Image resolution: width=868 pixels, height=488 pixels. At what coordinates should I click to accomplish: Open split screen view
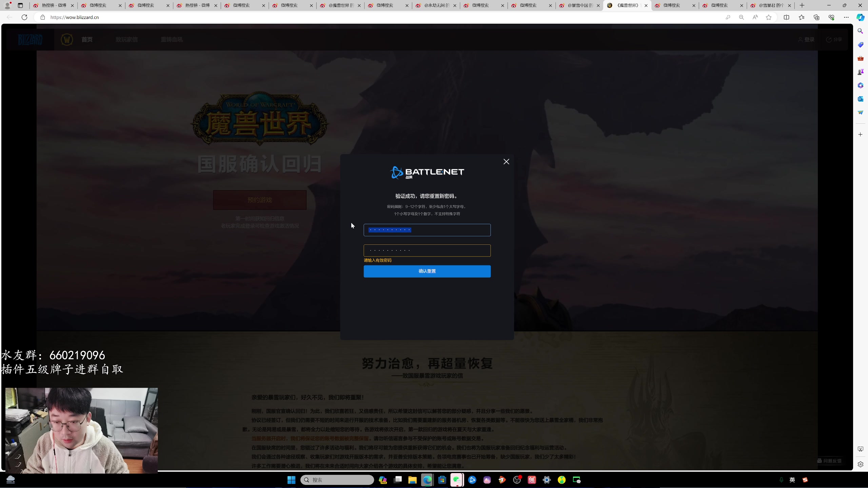pyautogui.click(x=787, y=17)
